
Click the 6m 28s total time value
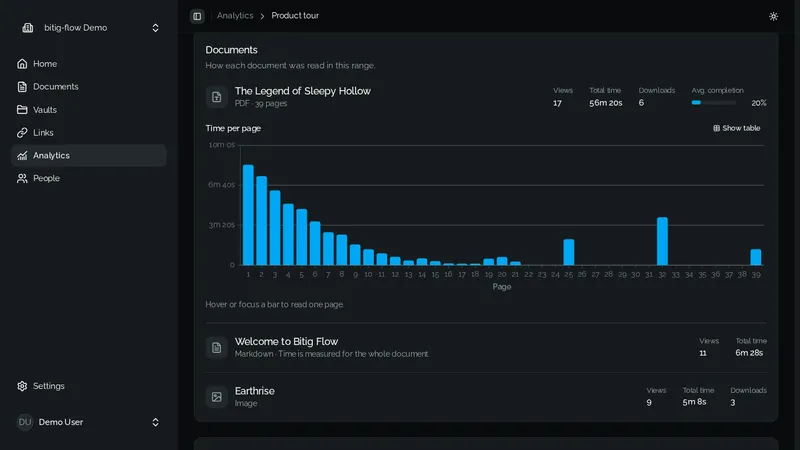point(749,353)
